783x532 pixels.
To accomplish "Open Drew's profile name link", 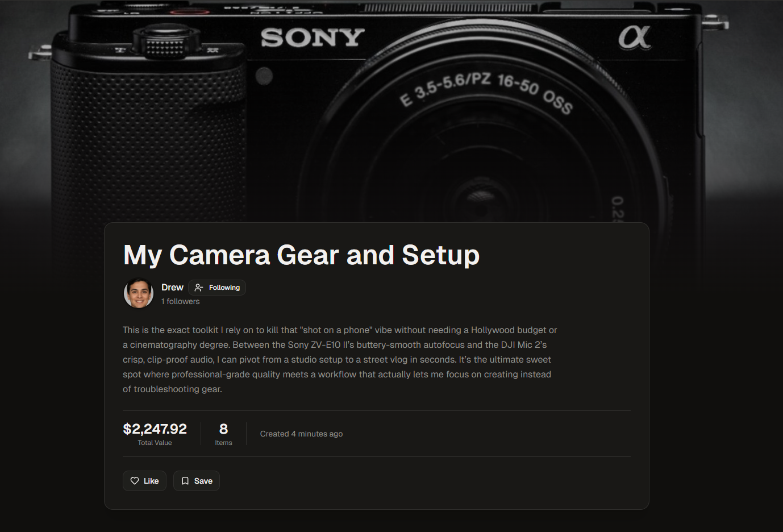I will coord(172,288).
